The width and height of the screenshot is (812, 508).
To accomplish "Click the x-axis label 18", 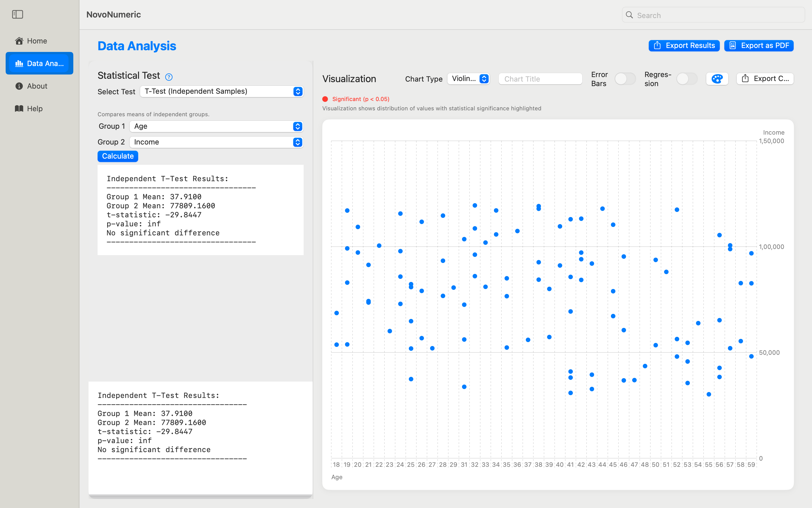I will tap(336, 465).
